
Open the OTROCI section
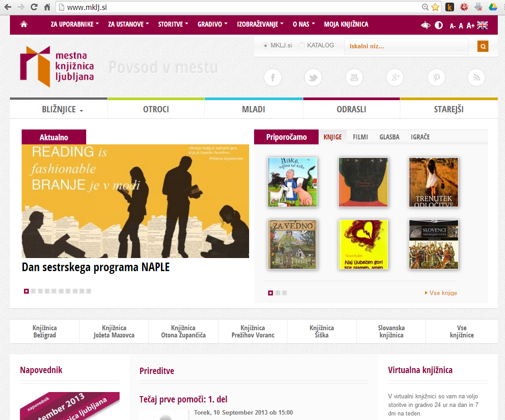pos(156,109)
